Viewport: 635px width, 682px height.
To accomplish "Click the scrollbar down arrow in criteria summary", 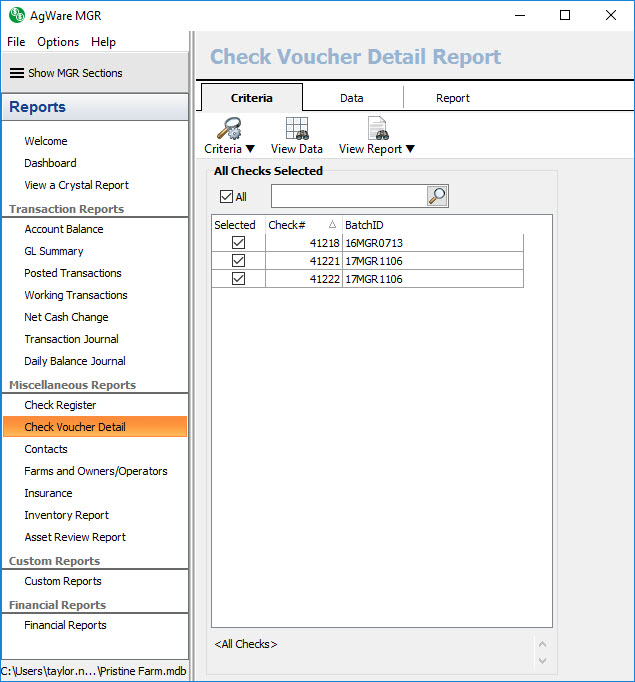I will (x=543, y=660).
